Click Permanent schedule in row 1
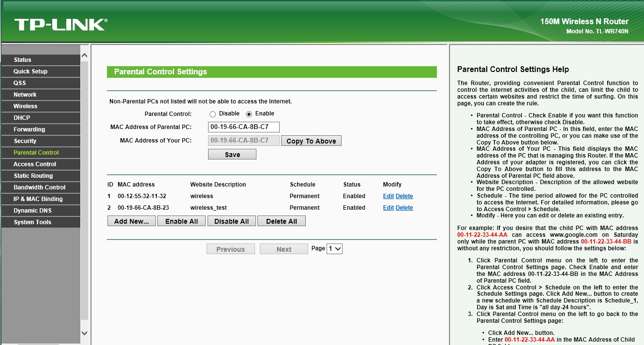Screen dimensions: 644x345 304,196
